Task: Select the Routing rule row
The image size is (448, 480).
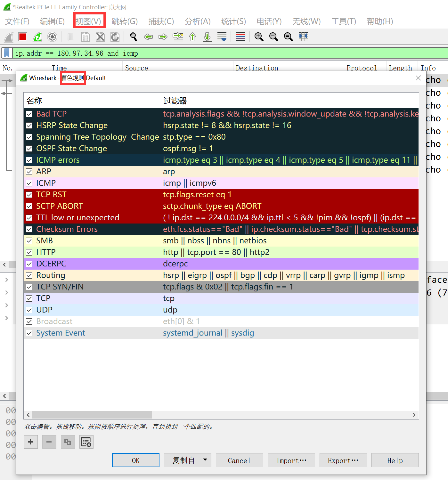Action: click(221, 275)
